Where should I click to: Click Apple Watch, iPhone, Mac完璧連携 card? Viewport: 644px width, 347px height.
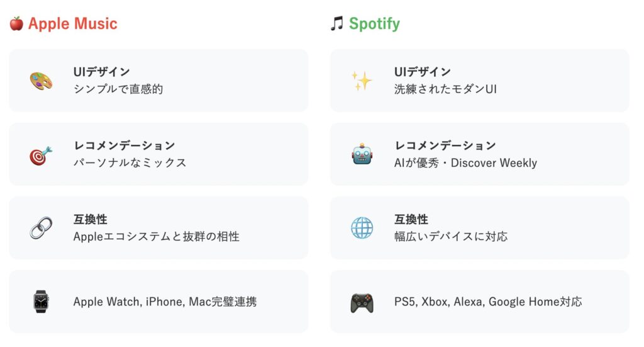pos(158,302)
